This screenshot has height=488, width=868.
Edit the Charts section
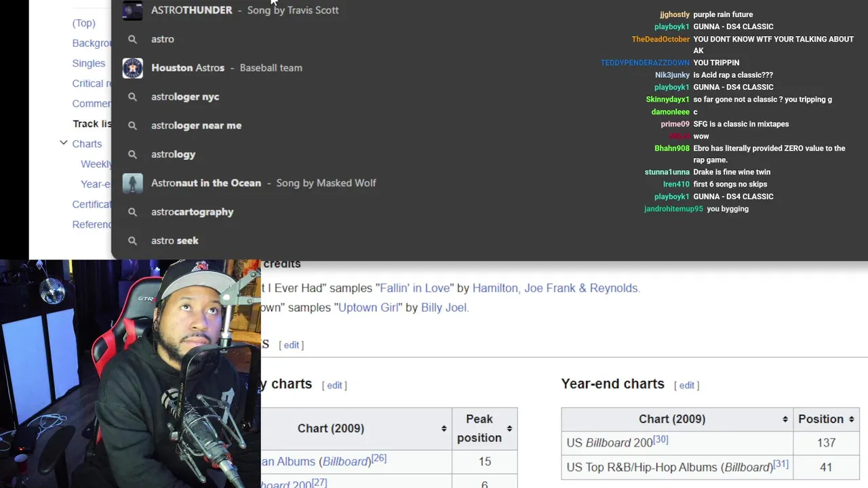pos(292,345)
